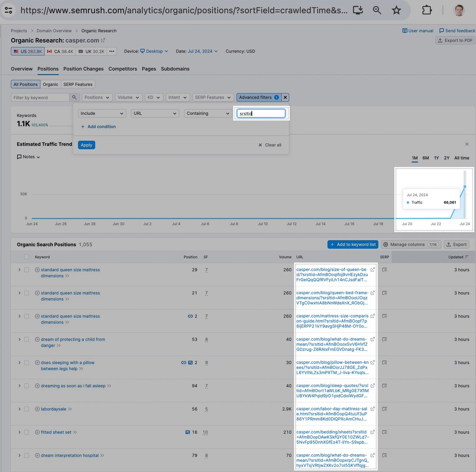Image resolution: width=476 pixels, height=472 pixels.
Task: Open the browser profile avatar
Action: 459,10
